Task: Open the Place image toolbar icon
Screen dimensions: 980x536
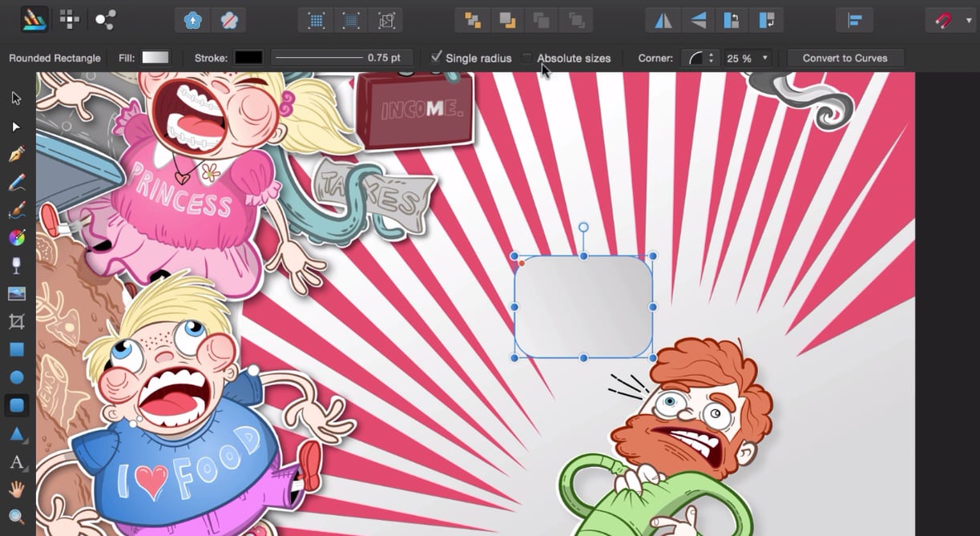Action: tap(193, 20)
